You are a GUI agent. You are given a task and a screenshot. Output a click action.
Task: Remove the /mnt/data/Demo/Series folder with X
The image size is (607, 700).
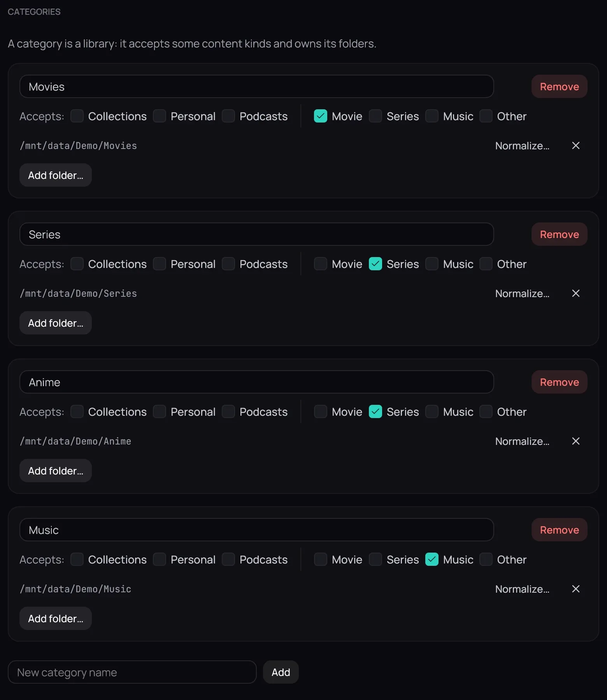576,293
